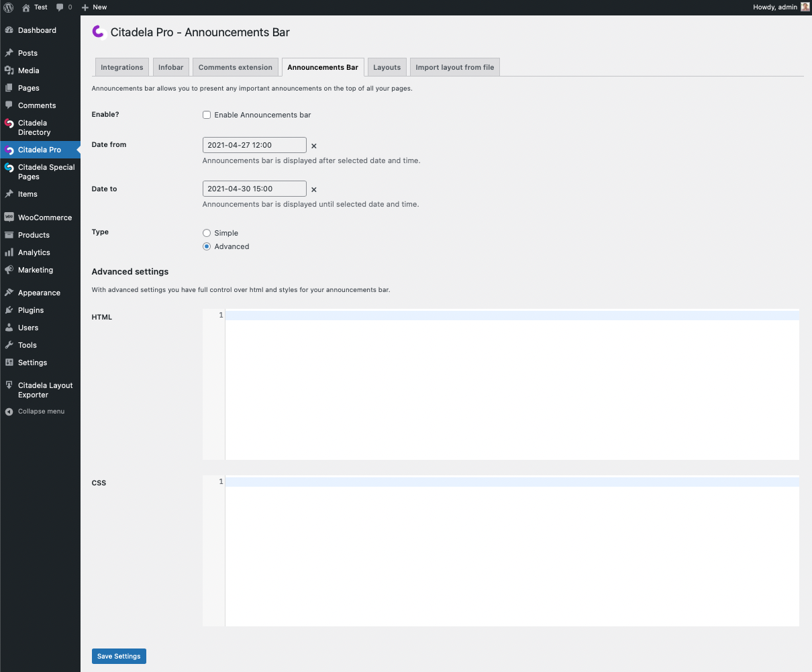
Task: Open the New content dropdown in admin bar
Action: 94,7
